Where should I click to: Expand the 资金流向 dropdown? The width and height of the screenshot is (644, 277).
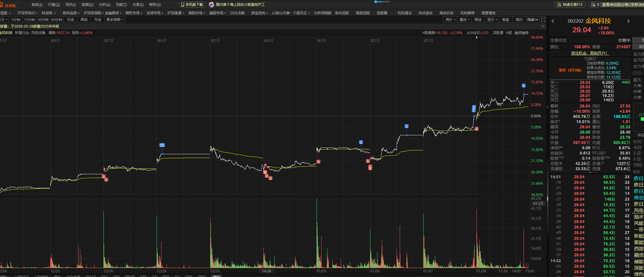[x=260, y=13]
